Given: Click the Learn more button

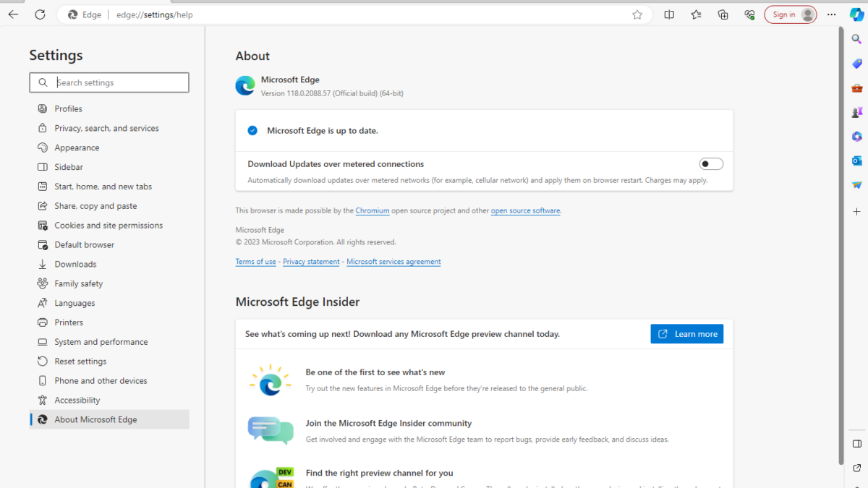Looking at the screenshot, I should [x=686, y=334].
